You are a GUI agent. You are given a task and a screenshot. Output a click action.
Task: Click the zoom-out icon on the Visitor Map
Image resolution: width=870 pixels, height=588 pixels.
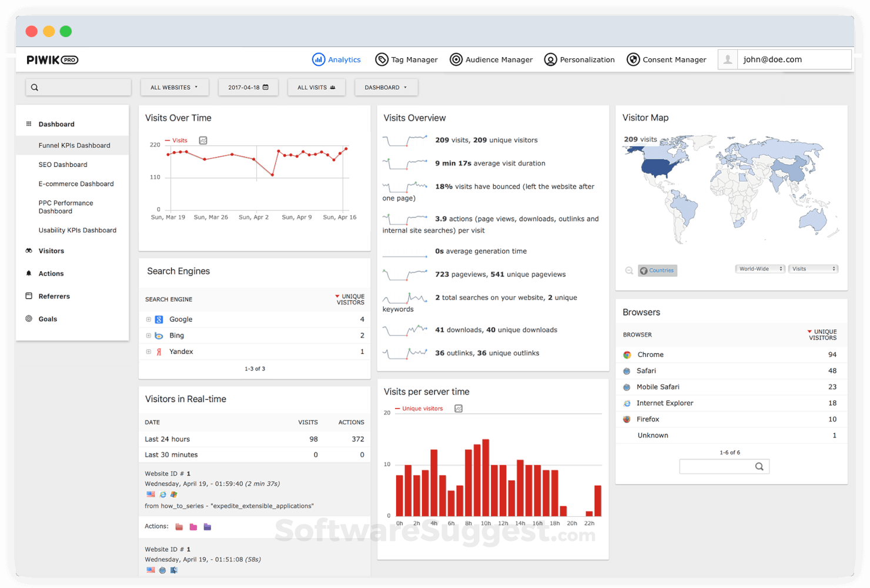pyautogui.click(x=629, y=270)
